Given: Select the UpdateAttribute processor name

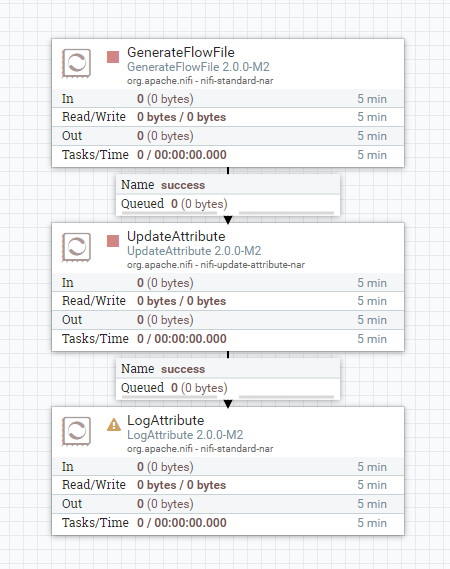Looking at the screenshot, I should 176,236.
